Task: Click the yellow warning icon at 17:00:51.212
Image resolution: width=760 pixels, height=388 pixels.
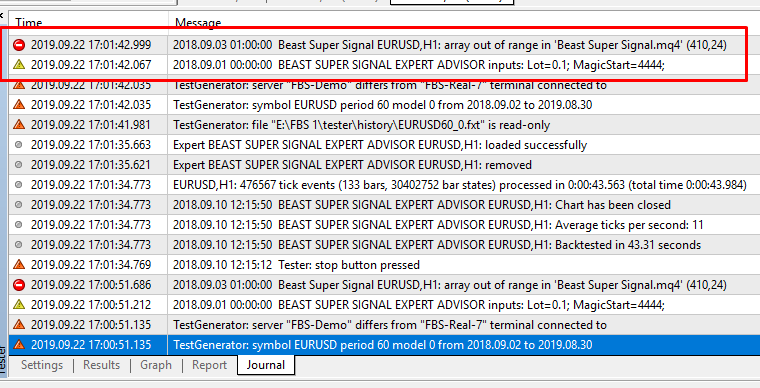Action: (19, 305)
